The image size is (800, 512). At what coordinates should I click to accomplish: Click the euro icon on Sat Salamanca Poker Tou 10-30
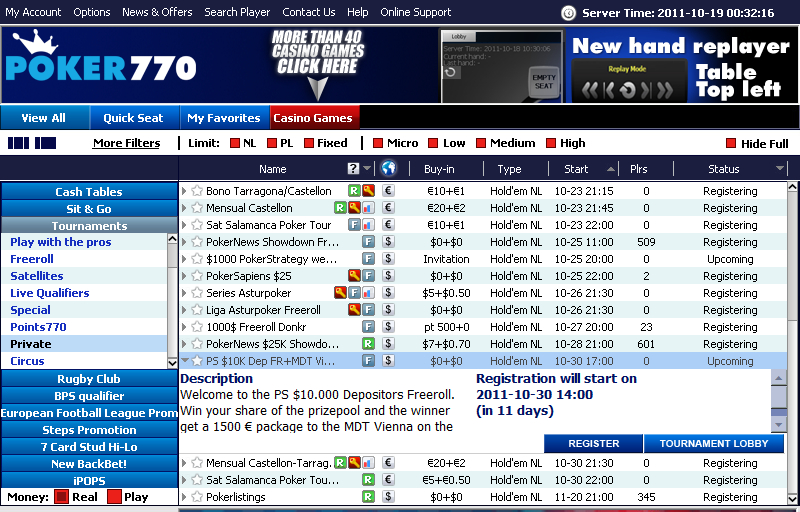point(388,480)
